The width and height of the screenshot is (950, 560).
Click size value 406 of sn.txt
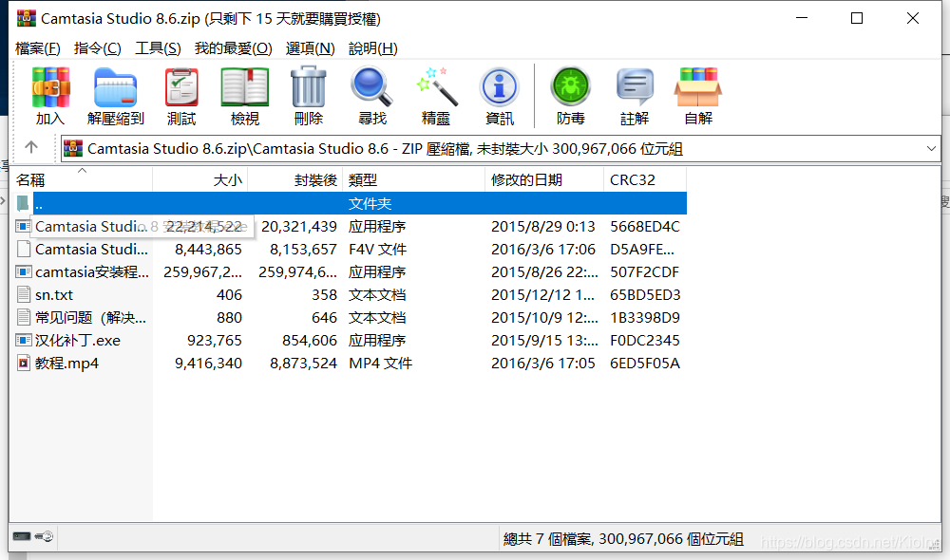click(x=229, y=295)
